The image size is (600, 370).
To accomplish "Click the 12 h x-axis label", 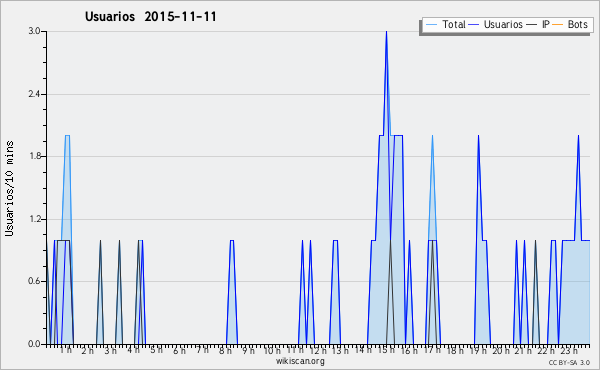I will 318,350.
